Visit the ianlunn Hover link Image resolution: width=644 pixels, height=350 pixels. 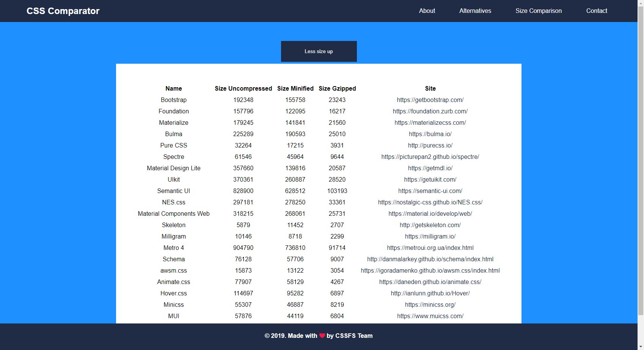coord(430,293)
